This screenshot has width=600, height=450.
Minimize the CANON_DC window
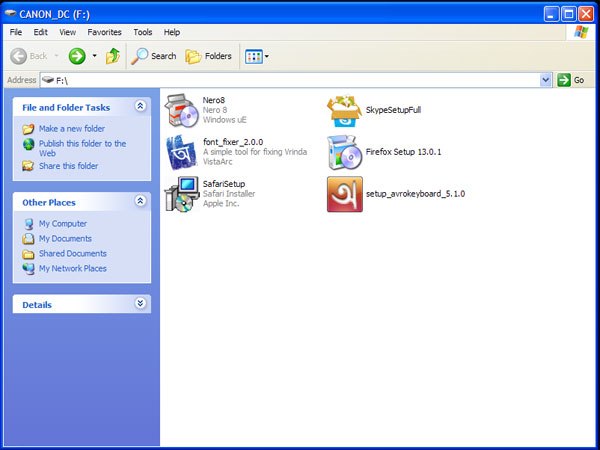[551, 14]
